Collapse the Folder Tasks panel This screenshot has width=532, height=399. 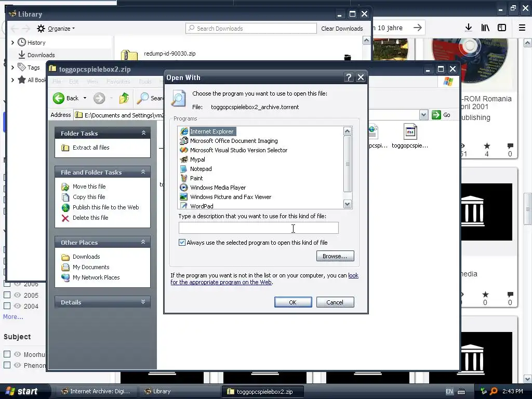point(143,133)
